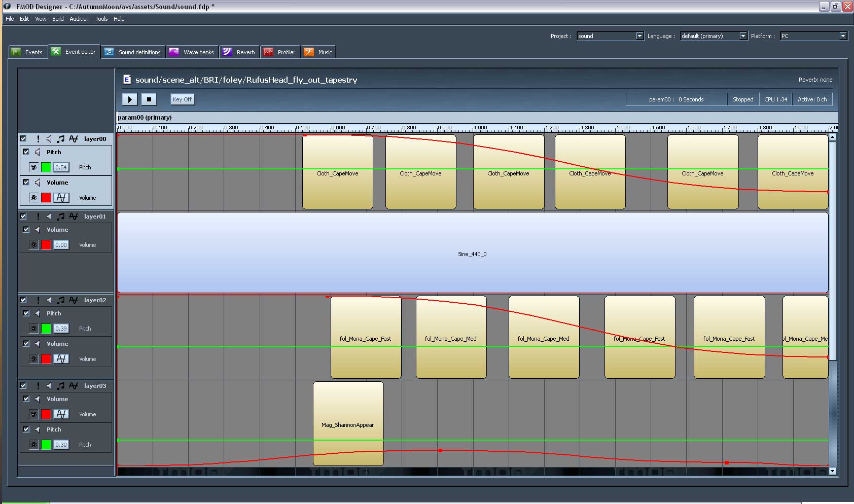The width and height of the screenshot is (854, 504).
Task: Toggle the eye icon for layer00 Volume
Action: tap(33, 198)
